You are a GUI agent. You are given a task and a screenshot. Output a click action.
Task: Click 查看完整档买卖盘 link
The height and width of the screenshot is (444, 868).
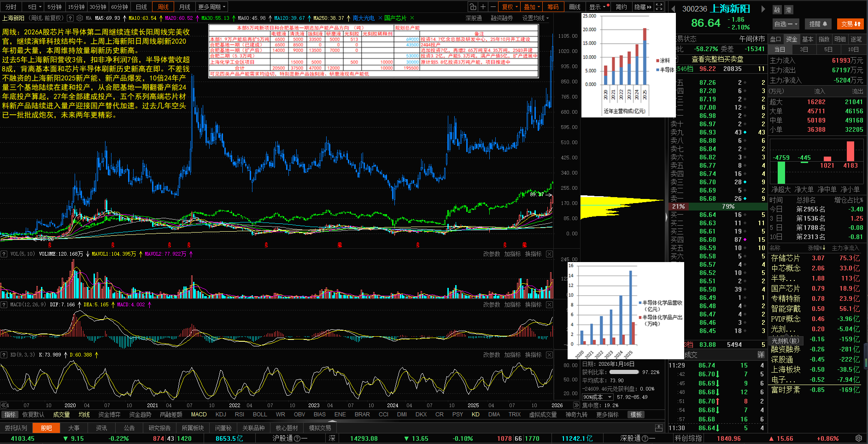click(717, 59)
